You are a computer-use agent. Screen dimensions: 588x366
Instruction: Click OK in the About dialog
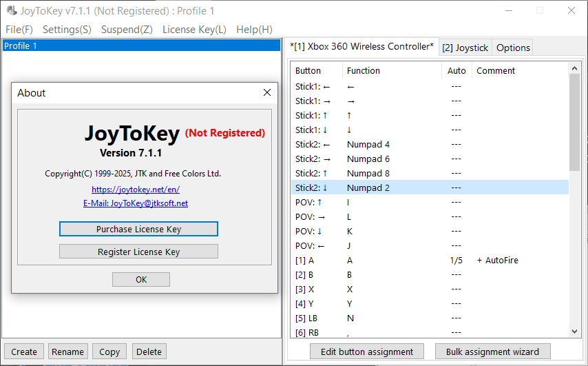(x=141, y=279)
